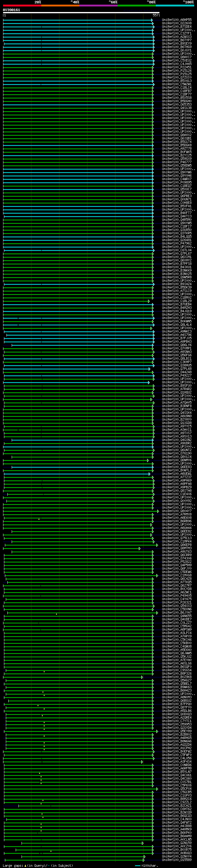The width and height of the screenshot is (197, 868).
Task: Select hit UniRef100_B6TYP7
Action: pos(177,40)
